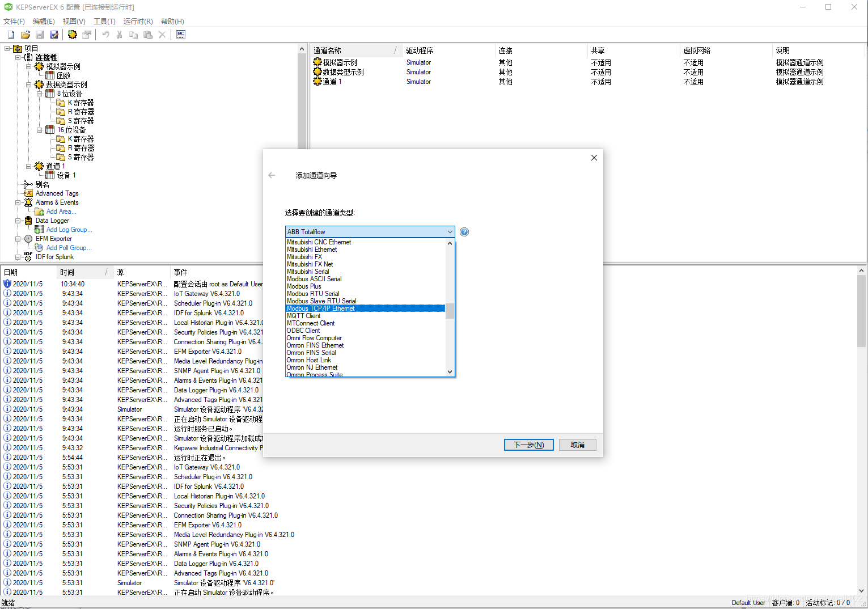Collapse the 16 位设备 tree node
Image resolution: width=868 pixels, height=609 pixels.
(x=40, y=130)
